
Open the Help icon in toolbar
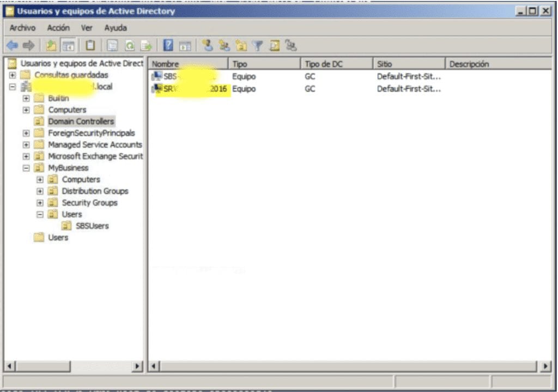pos(168,46)
